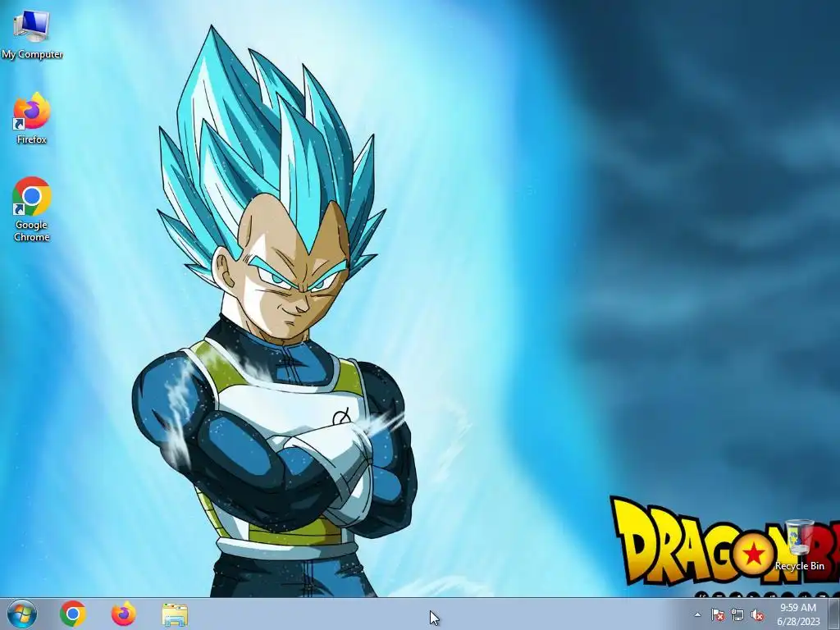The height and width of the screenshot is (630, 840).
Task: Select the Firefox desktop shortcut
Action: (x=32, y=119)
